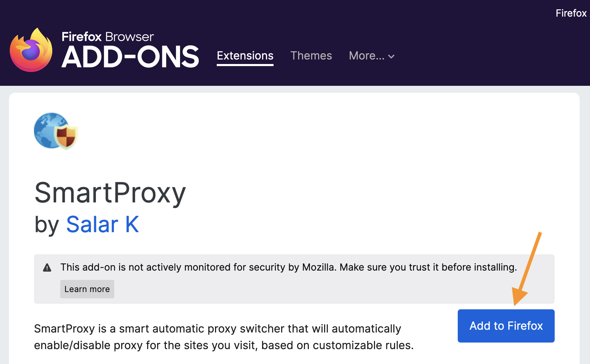Image resolution: width=590 pixels, height=364 pixels.
Task: Click the blue globe on the add-on icon
Action: pyautogui.click(x=45, y=130)
